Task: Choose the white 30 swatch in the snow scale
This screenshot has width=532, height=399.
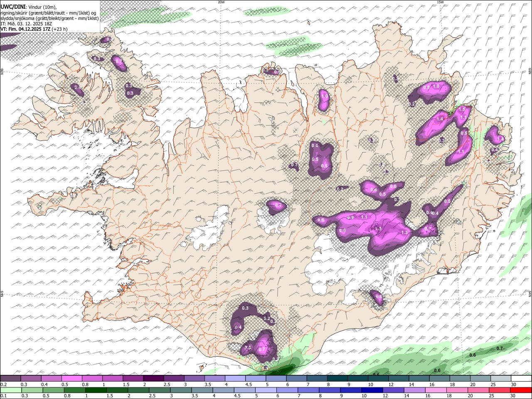Action: coord(521,379)
